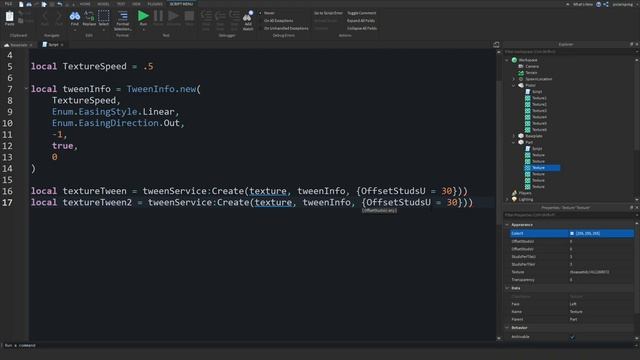
Task: Click the Workspace globe icon in Explorer
Action: tap(514, 60)
